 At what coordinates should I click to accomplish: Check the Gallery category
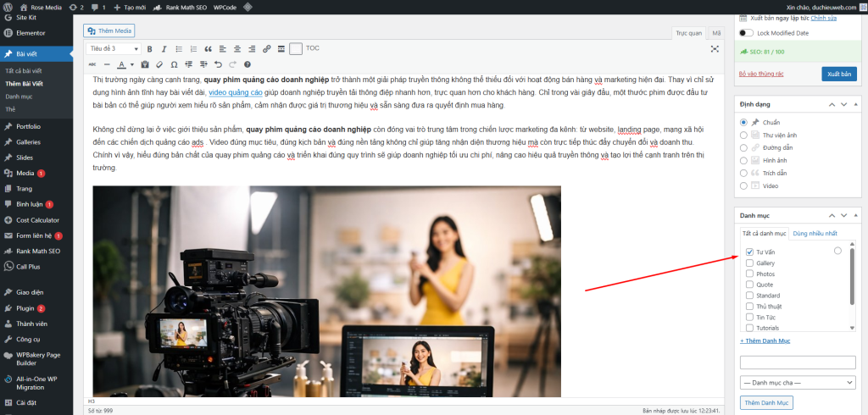pos(749,263)
